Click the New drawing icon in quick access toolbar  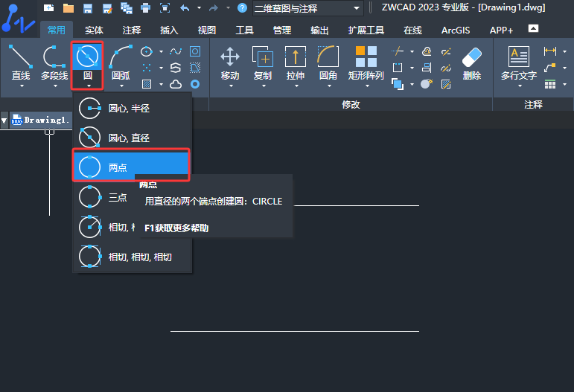[x=48, y=7]
